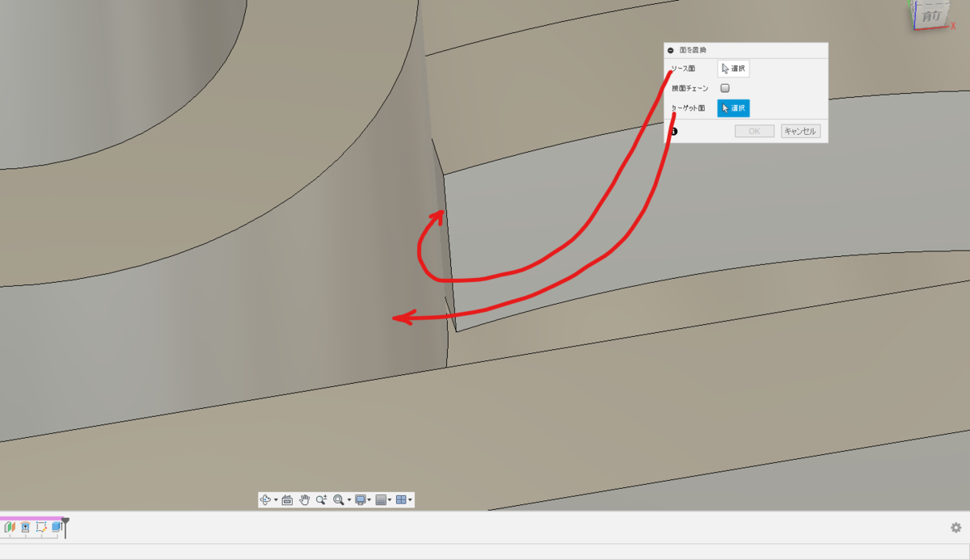970x560 pixels.
Task: Toggle the 接面チェーン checkbox
Action: 725,88
